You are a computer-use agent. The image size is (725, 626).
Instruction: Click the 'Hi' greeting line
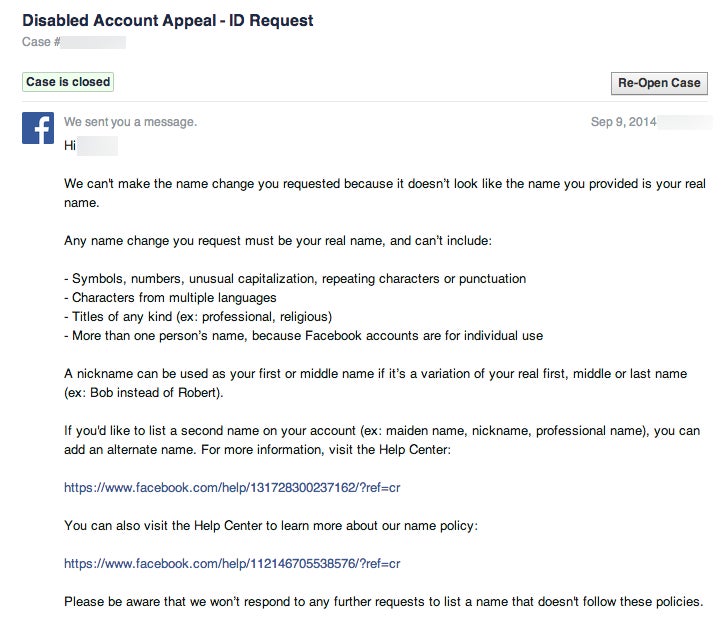click(71, 146)
